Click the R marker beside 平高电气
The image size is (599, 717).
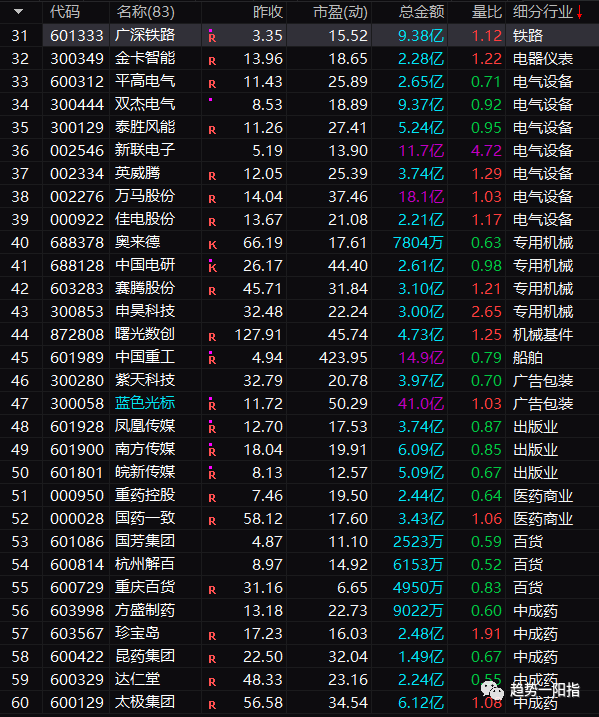212,84
